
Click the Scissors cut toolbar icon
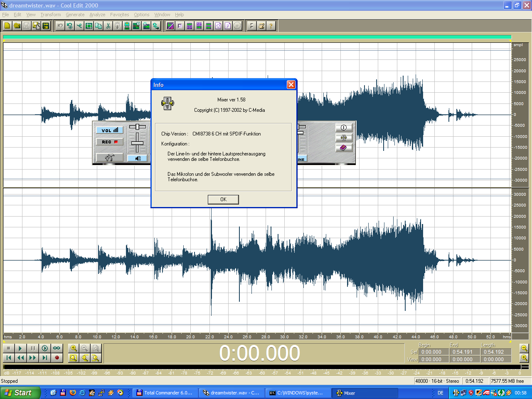(108, 26)
